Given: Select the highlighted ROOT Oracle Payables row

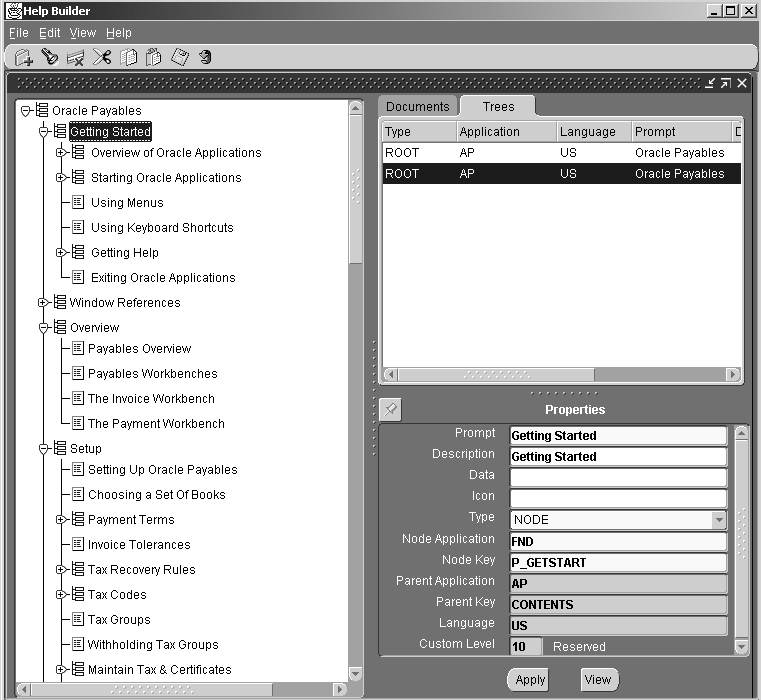Looking at the screenshot, I should pyautogui.click(x=562, y=173).
